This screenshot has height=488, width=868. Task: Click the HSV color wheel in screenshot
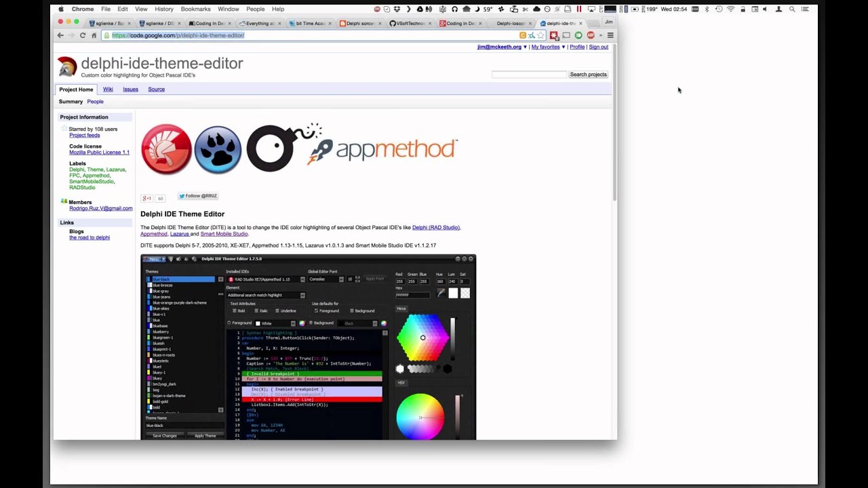click(x=420, y=417)
